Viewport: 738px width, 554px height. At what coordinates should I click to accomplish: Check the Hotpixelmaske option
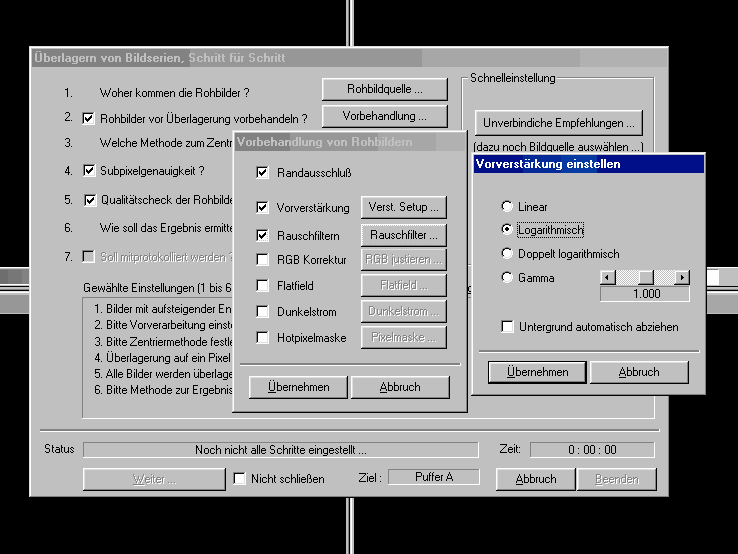pos(263,338)
